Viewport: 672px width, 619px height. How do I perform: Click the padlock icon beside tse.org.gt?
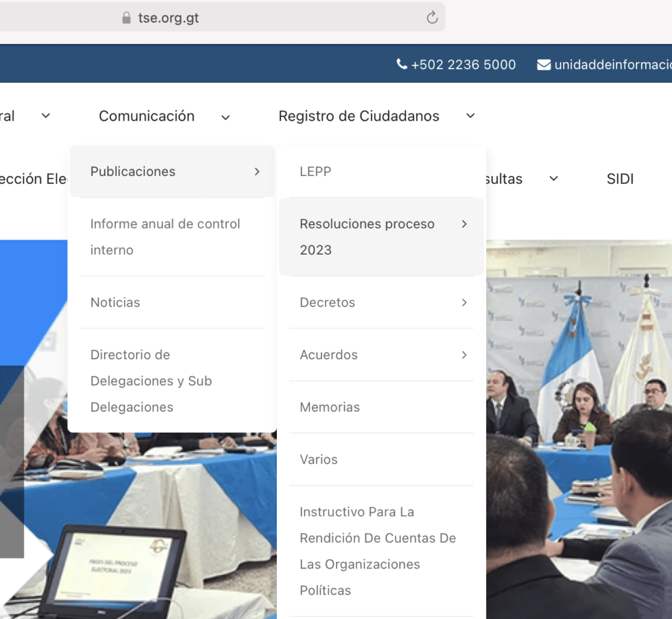[x=127, y=18]
